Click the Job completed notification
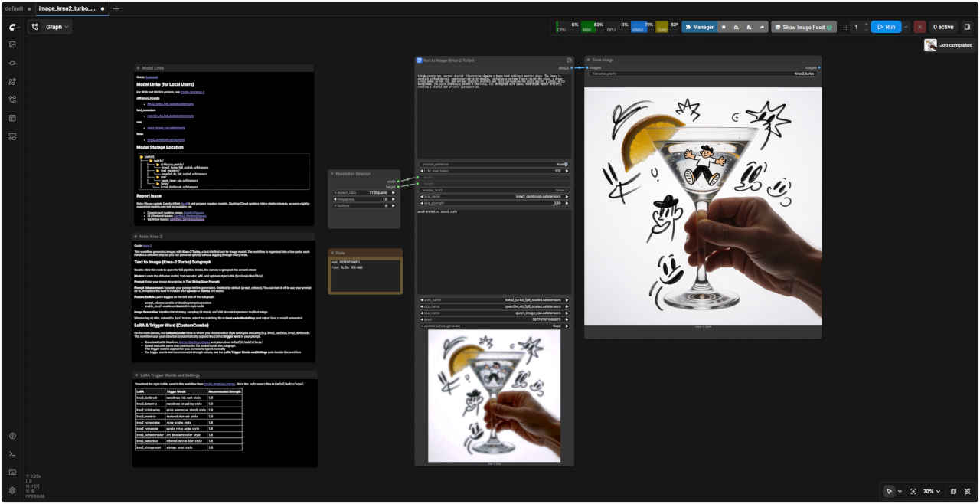 [x=949, y=45]
